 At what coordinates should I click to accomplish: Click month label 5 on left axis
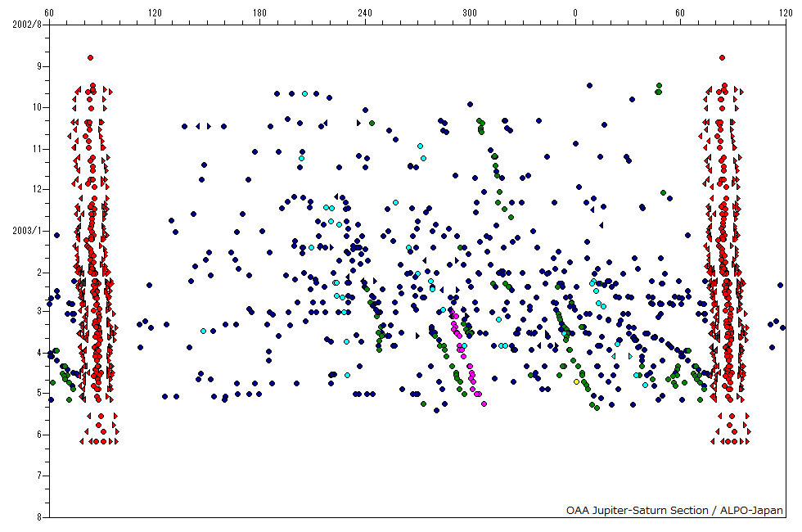coord(39,393)
